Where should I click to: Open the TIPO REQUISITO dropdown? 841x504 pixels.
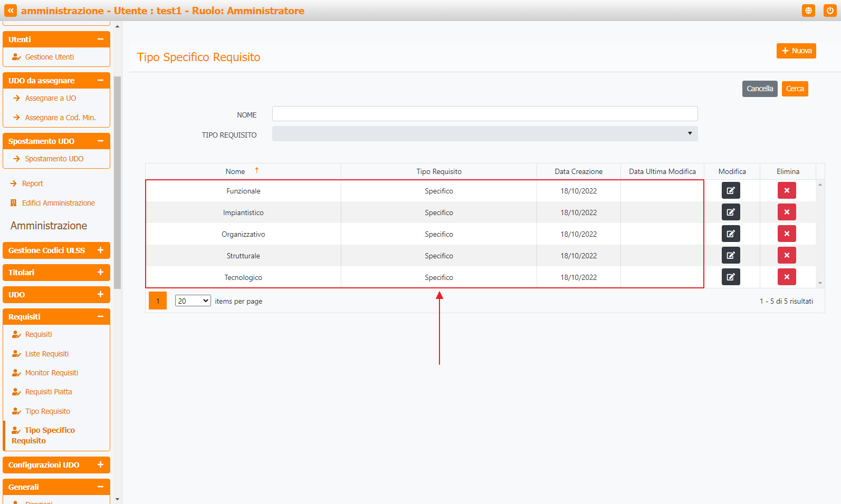485,133
